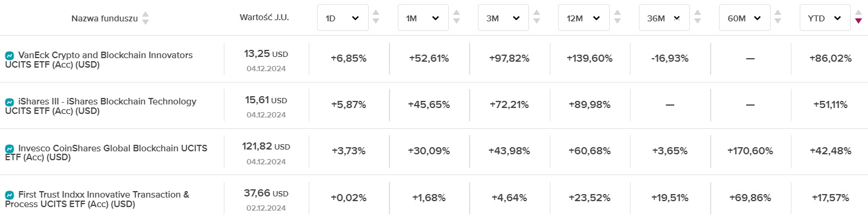Click sort arrows next to the 1M column
The image size is (868, 216).
pyautogui.click(x=456, y=18)
